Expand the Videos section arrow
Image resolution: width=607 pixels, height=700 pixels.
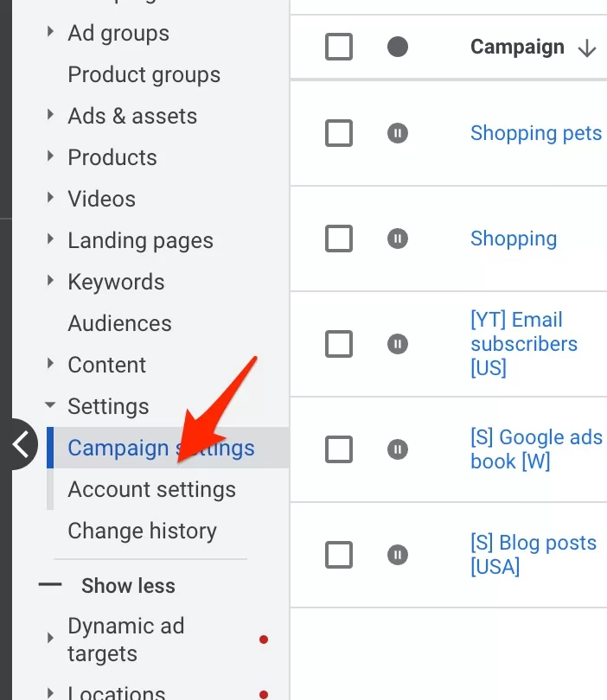50,197
